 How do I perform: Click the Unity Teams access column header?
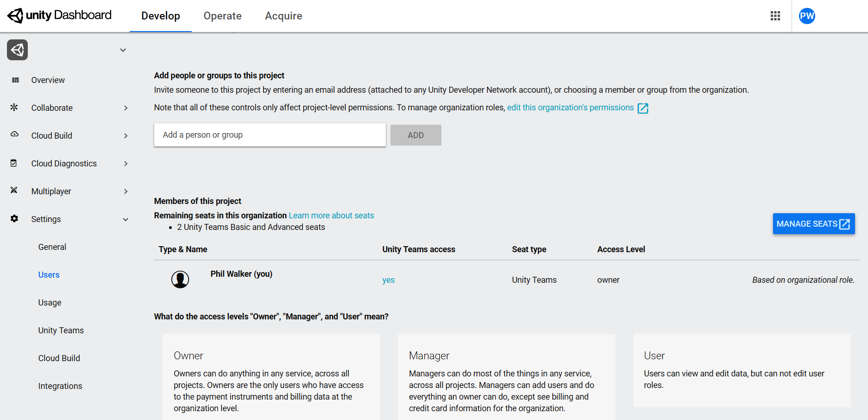pyautogui.click(x=419, y=249)
